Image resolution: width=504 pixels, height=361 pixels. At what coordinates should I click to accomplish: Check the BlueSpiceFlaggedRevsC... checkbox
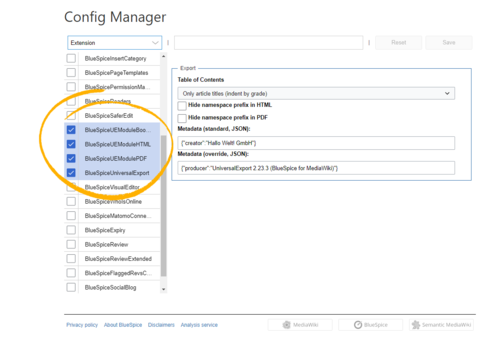(x=71, y=273)
